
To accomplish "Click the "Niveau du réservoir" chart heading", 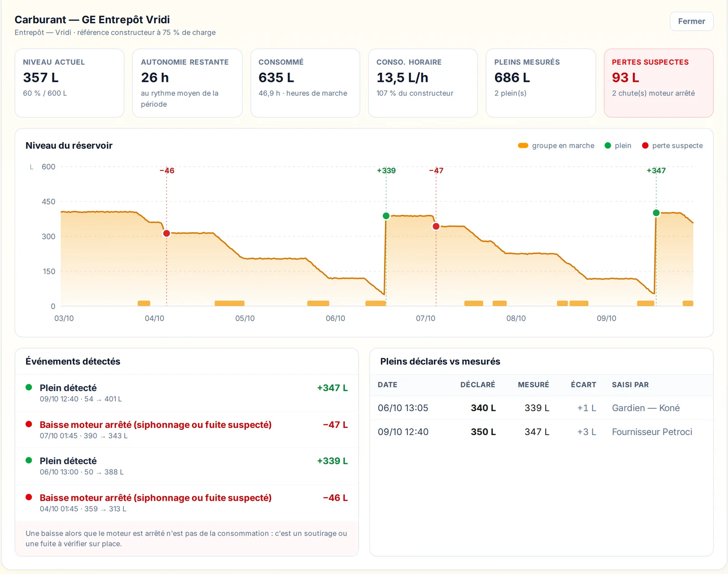I will pos(69,146).
